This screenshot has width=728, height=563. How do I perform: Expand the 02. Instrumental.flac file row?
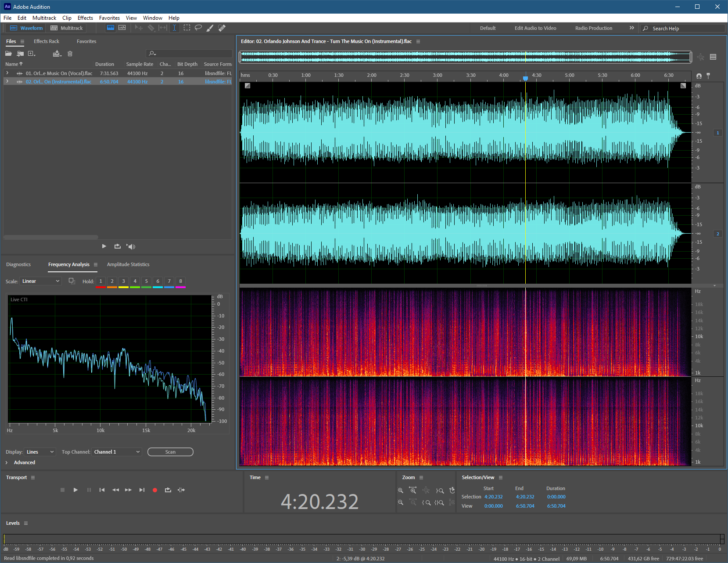point(7,81)
